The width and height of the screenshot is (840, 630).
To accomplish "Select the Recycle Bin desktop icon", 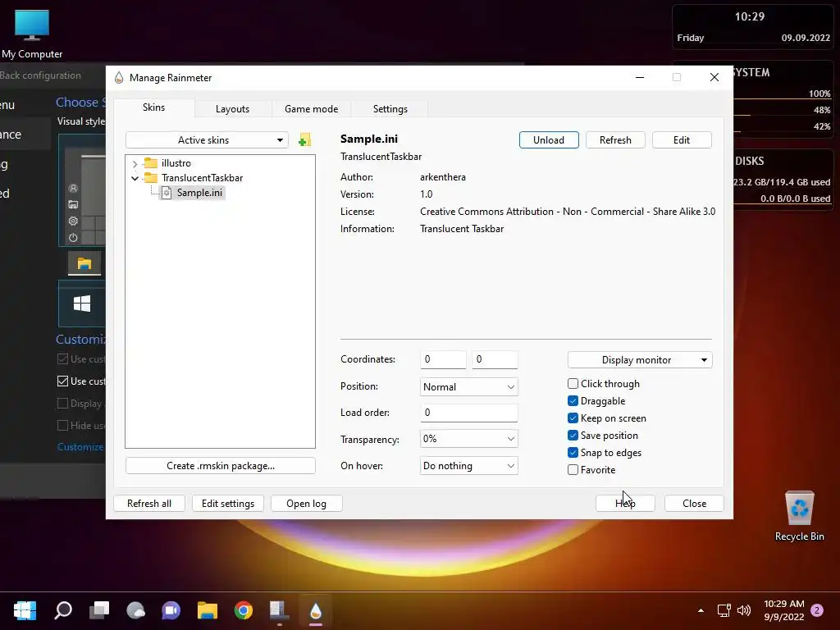I will [x=799, y=517].
